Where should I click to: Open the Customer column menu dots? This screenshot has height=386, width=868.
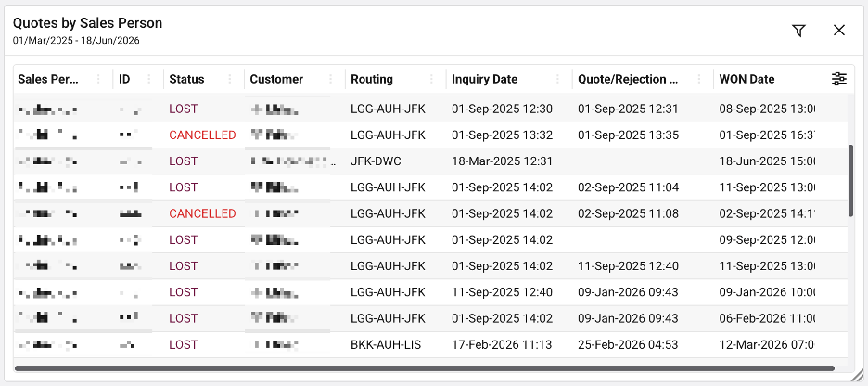[330, 79]
